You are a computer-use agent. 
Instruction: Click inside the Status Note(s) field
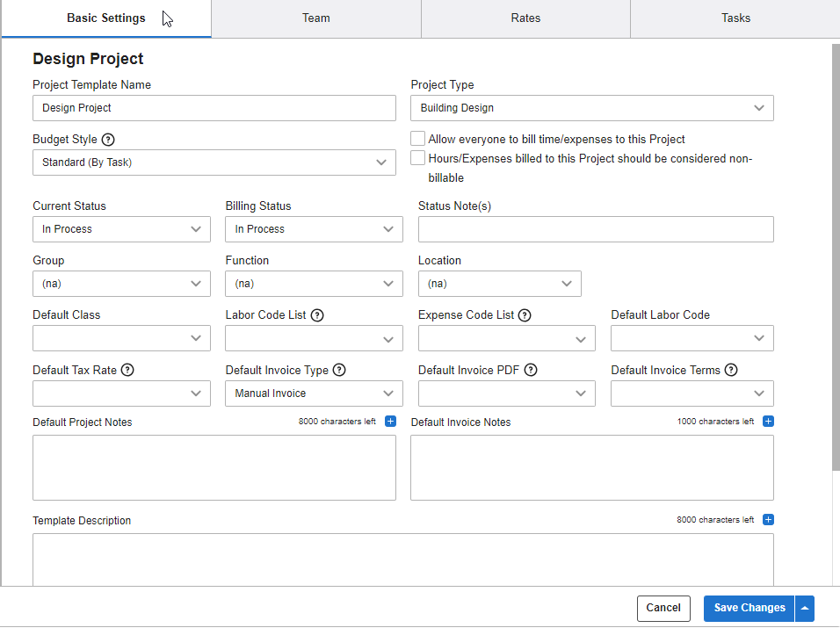(595, 228)
